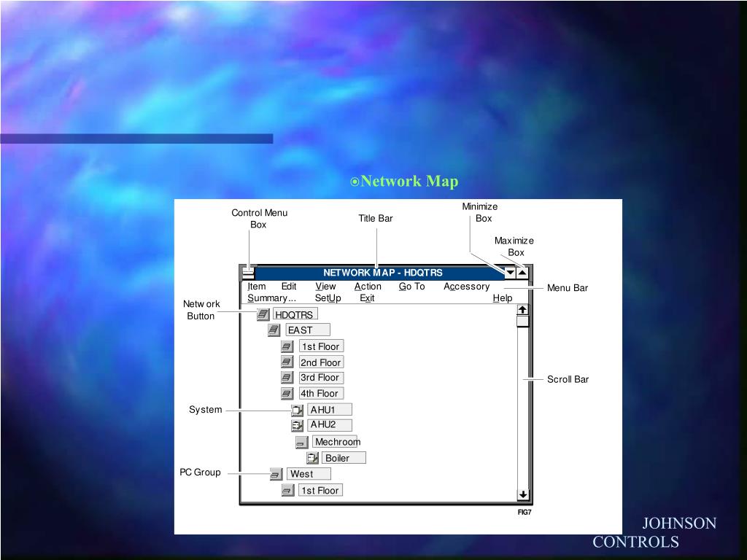Image resolution: width=747 pixels, height=560 pixels.
Task: Click the Mechroom object icon
Action: pos(301,441)
